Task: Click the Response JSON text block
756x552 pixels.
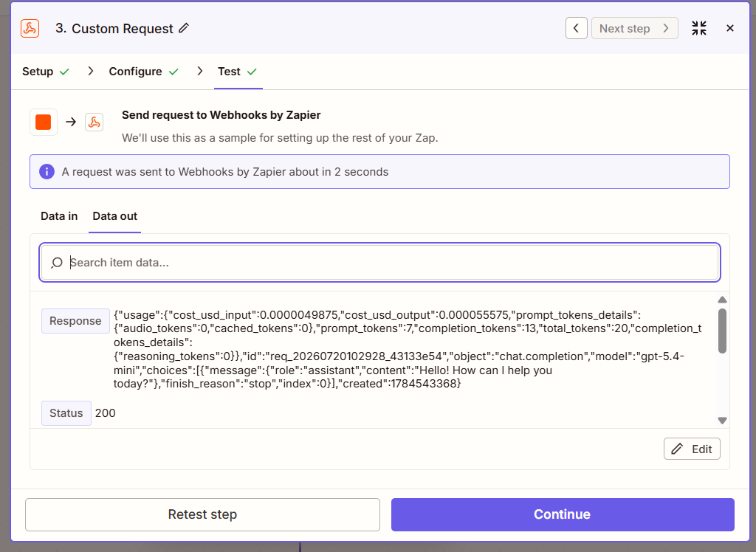Action: [x=408, y=349]
